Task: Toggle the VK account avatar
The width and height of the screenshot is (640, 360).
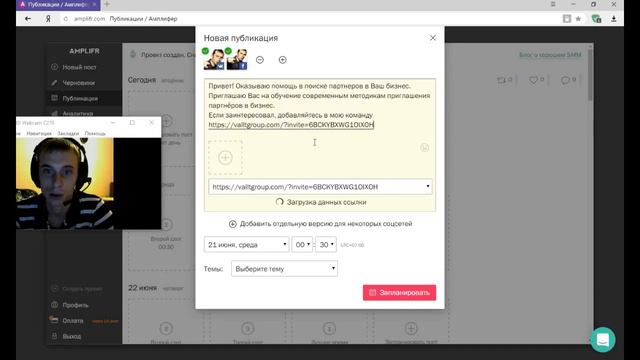Action: tap(214, 59)
